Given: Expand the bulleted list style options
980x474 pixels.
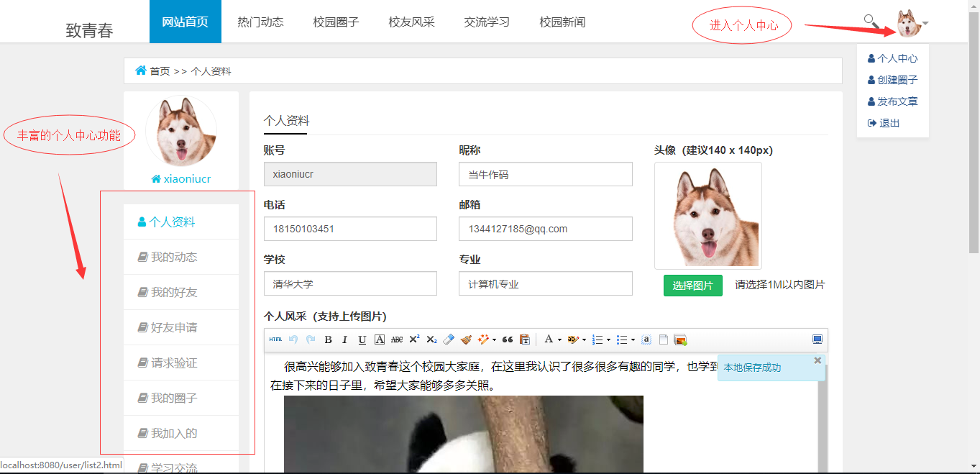Looking at the screenshot, I should coord(633,339).
